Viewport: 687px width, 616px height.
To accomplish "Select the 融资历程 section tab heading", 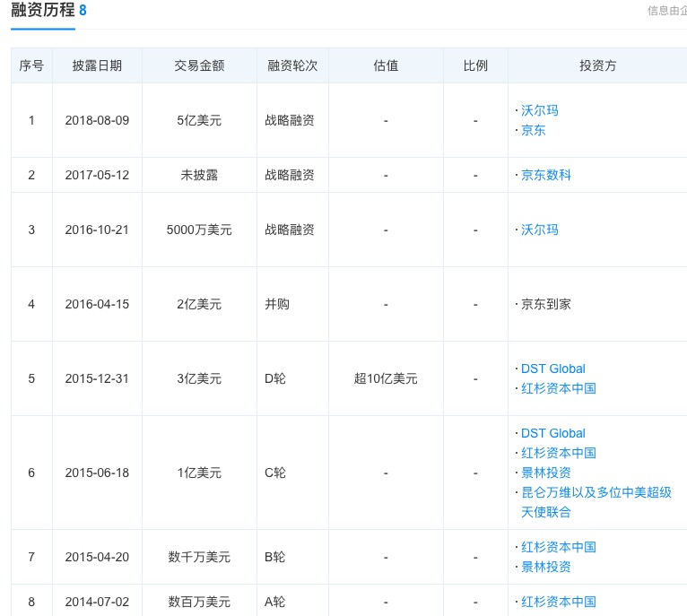I will point(42,11).
